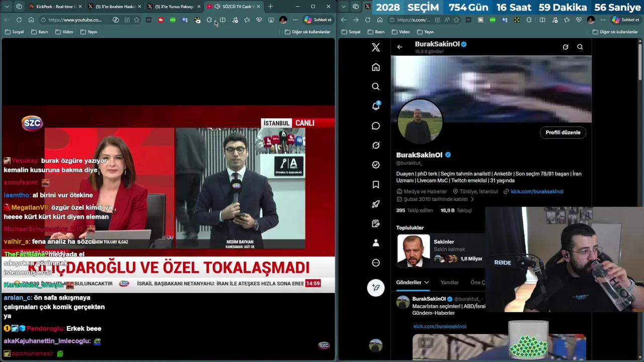Screen dimensions: 644x362
Task: Open More circle icon in X sidebar
Action: (375, 262)
